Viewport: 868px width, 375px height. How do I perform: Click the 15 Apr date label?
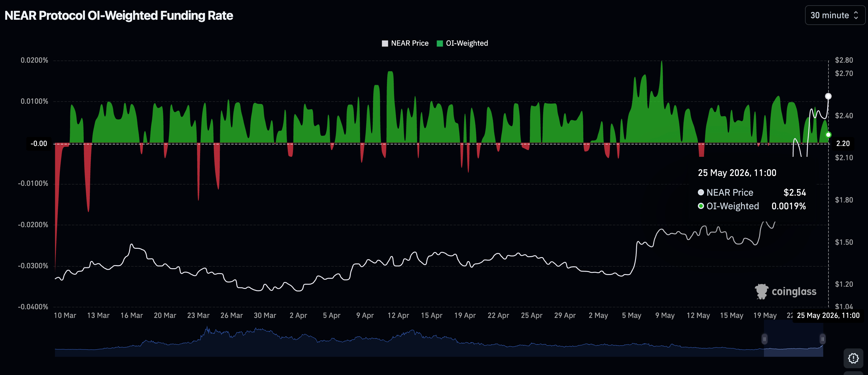(x=432, y=316)
